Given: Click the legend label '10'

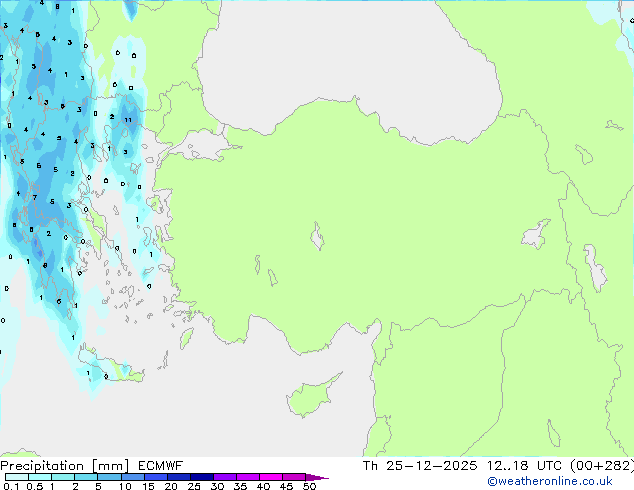Looking at the screenshot, I should click(x=125, y=486).
